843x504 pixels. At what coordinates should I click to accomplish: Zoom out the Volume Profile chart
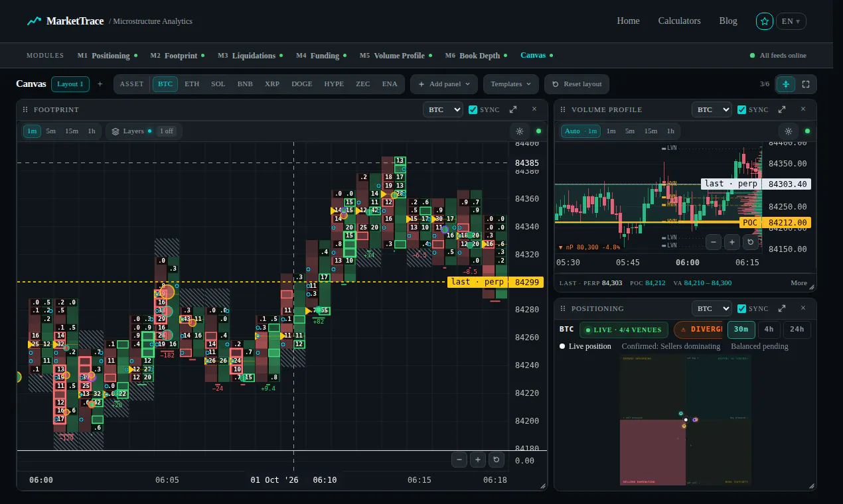tap(714, 242)
